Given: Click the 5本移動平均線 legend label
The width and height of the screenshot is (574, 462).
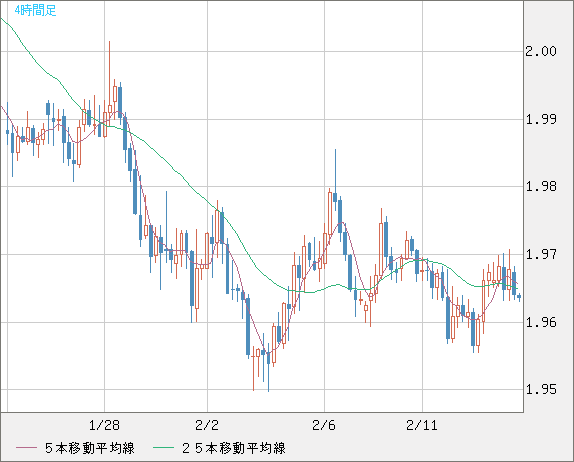Looking at the screenshot, I should tap(90, 448).
